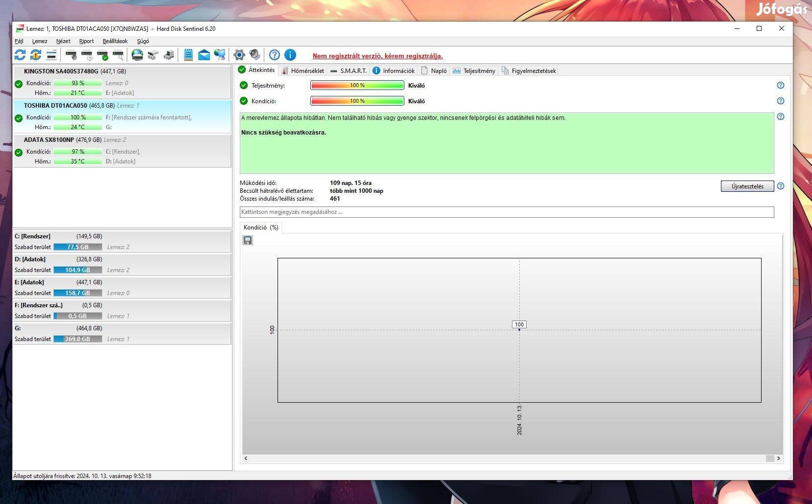Click help icon beside Teljesítmény row
The height and width of the screenshot is (504, 812).
[x=781, y=85]
